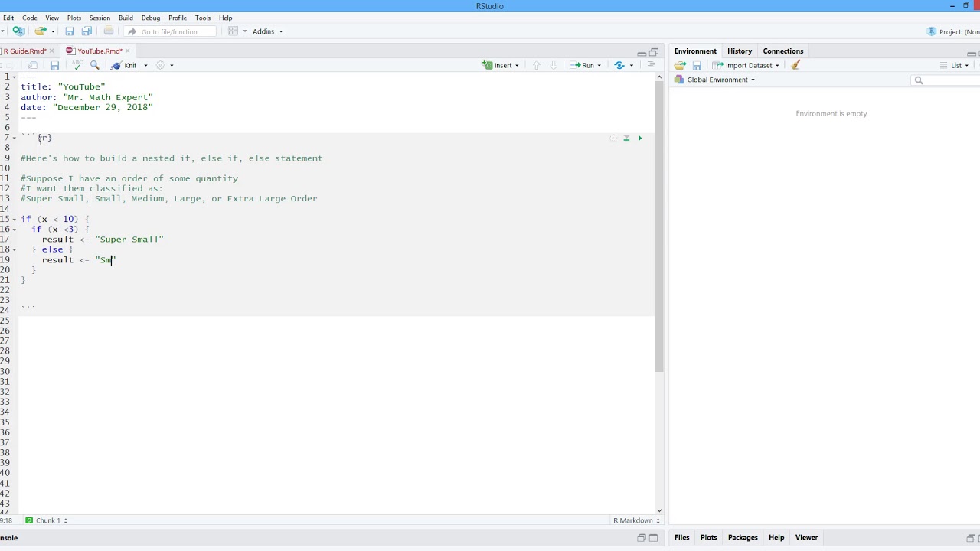The width and height of the screenshot is (980, 551).
Task: Open the Build menu
Action: tap(126, 18)
